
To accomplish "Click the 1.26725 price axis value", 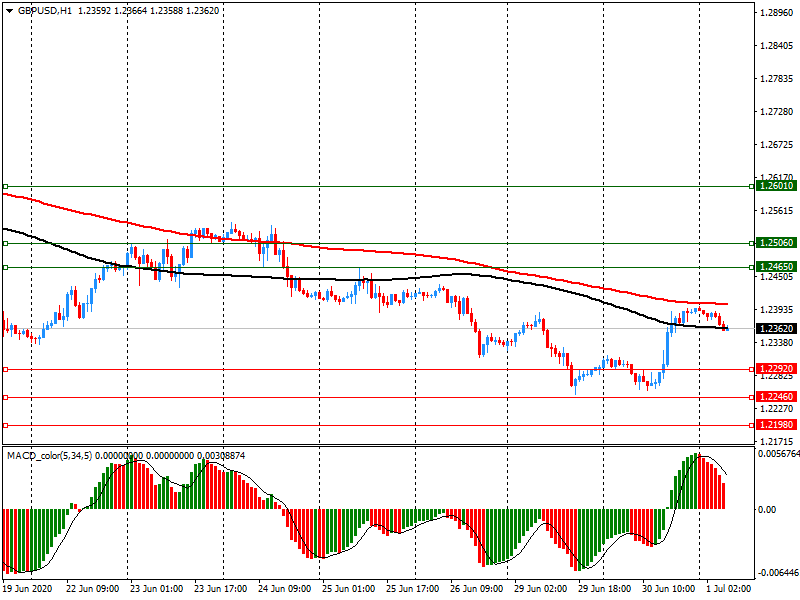I will tap(777, 145).
